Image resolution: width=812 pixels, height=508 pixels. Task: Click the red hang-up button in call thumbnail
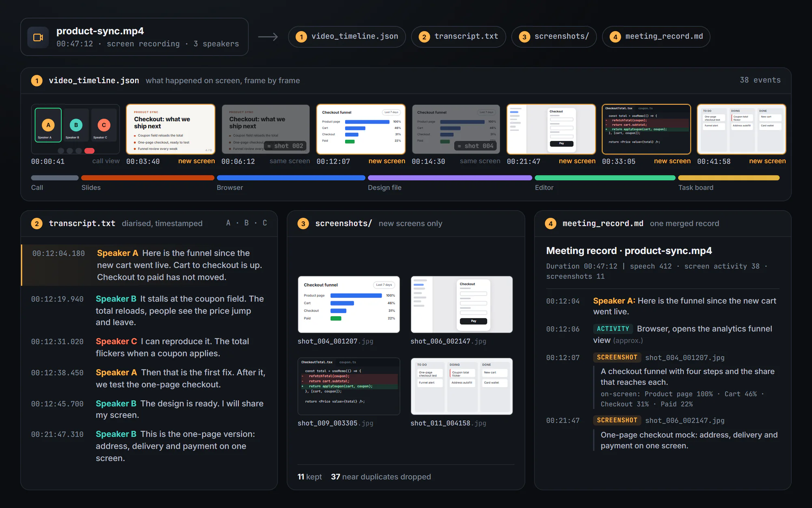tap(89, 151)
